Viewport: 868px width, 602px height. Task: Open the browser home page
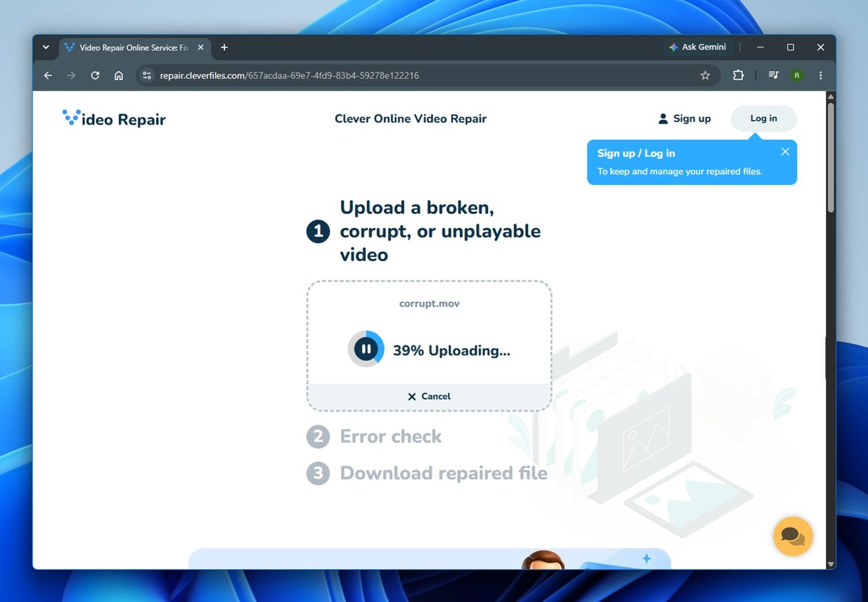point(119,75)
